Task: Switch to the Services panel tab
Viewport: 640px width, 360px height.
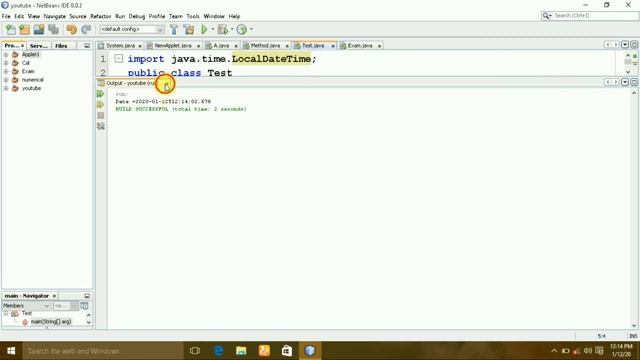Action: point(39,46)
